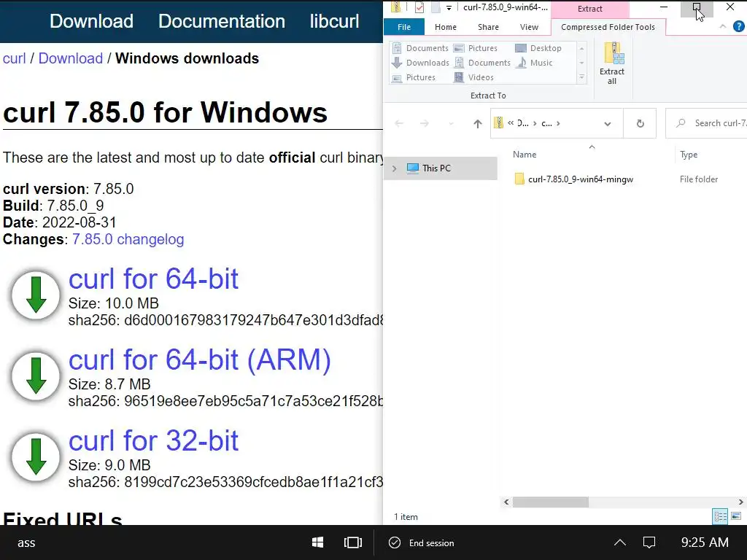Click 'Download' breadcrumb link on webpage
747x560 pixels.
(x=71, y=58)
